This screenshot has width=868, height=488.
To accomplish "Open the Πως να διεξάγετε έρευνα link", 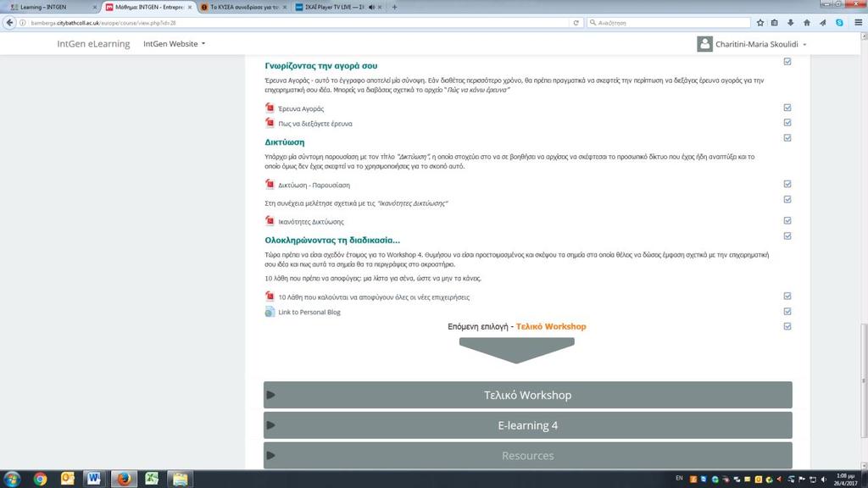I will (315, 124).
